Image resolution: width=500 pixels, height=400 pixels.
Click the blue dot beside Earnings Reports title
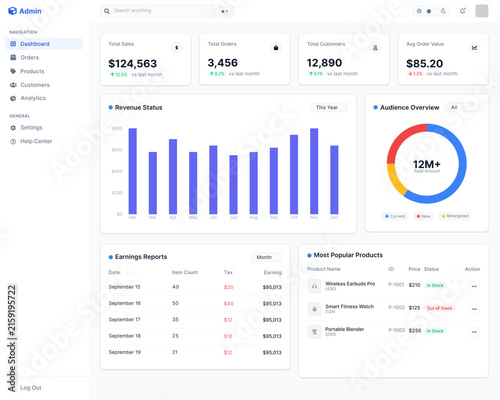(x=111, y=257)
